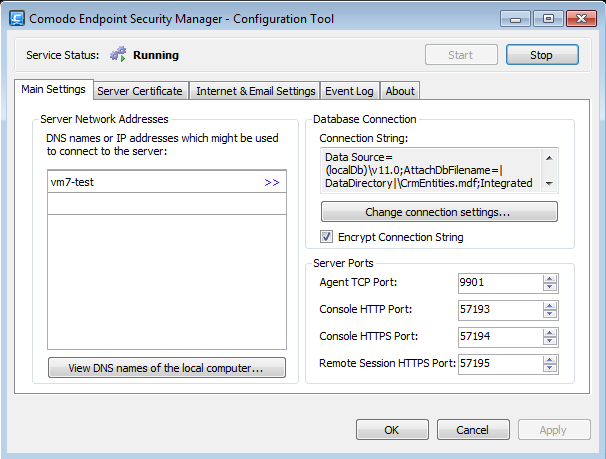Image resolution: width=606 pixels, height=459 pixels.
Task: Maximize the Configuration Tool window
Action: (548, 19)
